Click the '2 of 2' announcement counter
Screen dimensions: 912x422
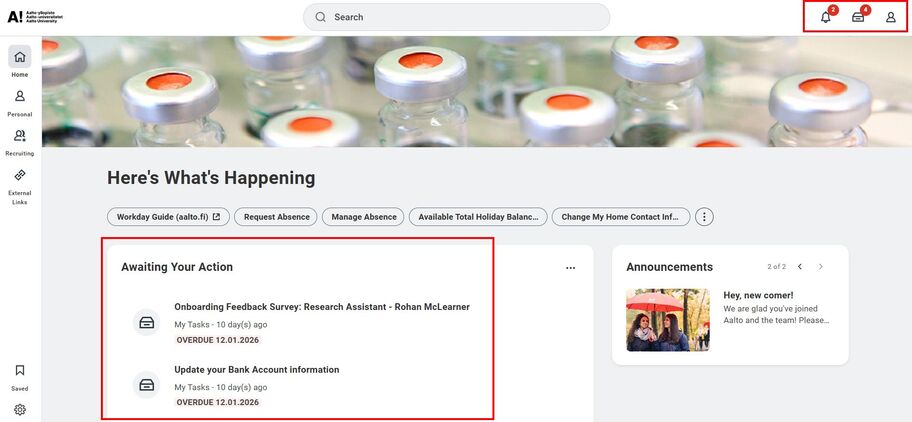[776, 267]
